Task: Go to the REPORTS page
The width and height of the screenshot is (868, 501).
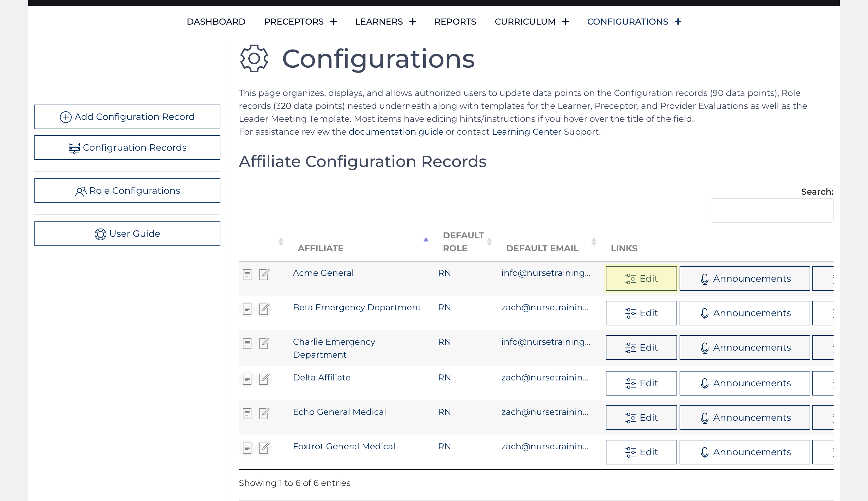Action: point(455,22)
